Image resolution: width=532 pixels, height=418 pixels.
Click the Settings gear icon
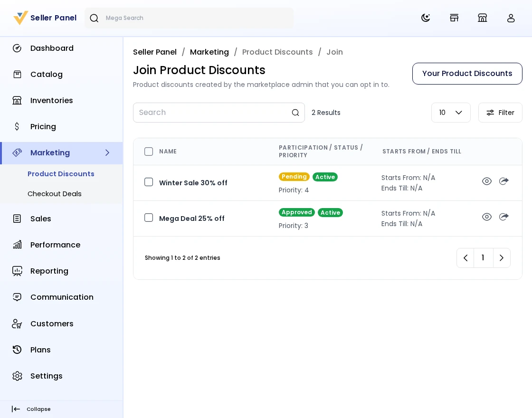pyautogui.click(x=17, y=376)
